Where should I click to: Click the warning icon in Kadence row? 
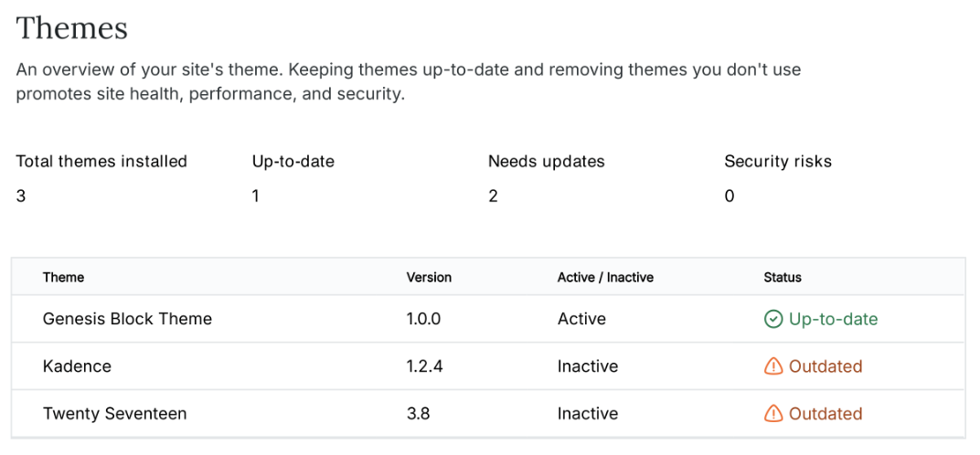click(x=773, y=366)
